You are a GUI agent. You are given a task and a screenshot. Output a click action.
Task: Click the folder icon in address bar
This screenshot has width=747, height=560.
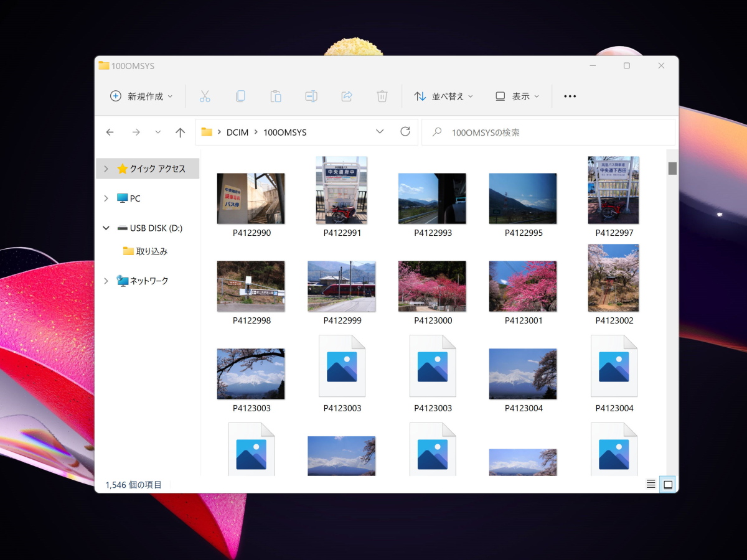click(207, 132)
